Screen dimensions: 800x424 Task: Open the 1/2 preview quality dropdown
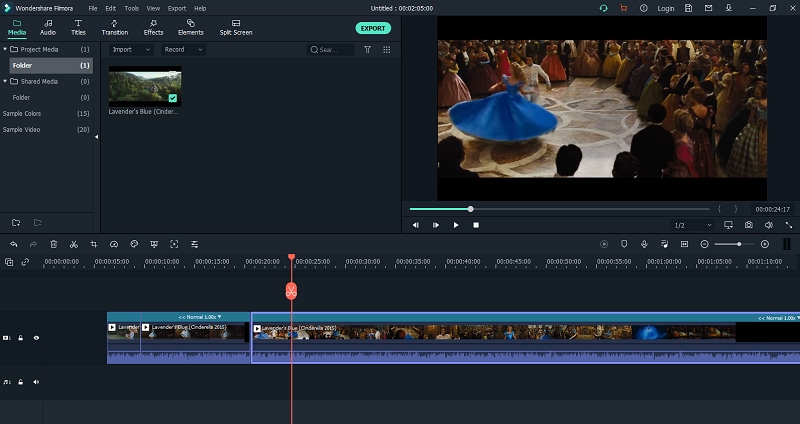[693, 225]
